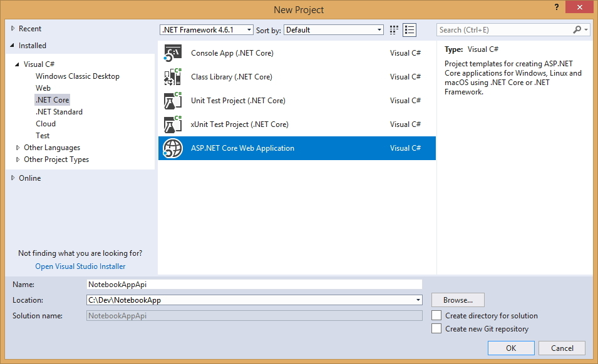Image resolution: width=598 pixels, height=364 pixels.
Task: Open Visual Studio Installer link
Action: tap(81, 266)
